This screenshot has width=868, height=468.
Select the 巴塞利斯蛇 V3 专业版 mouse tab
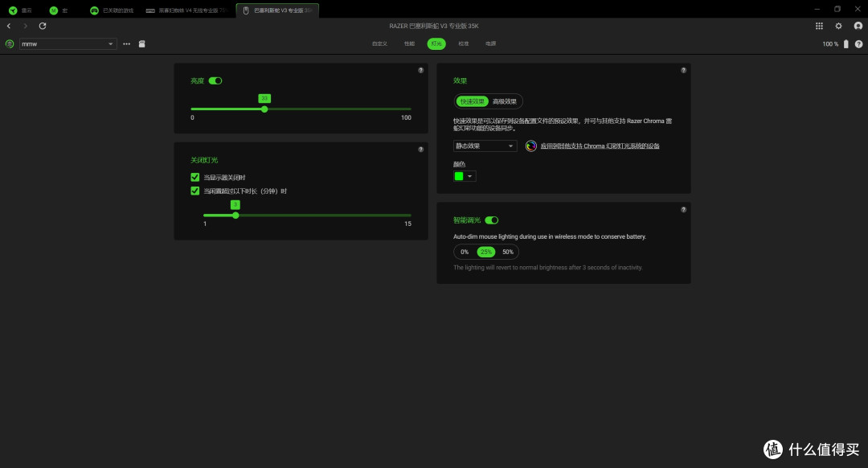click(277, 10)
